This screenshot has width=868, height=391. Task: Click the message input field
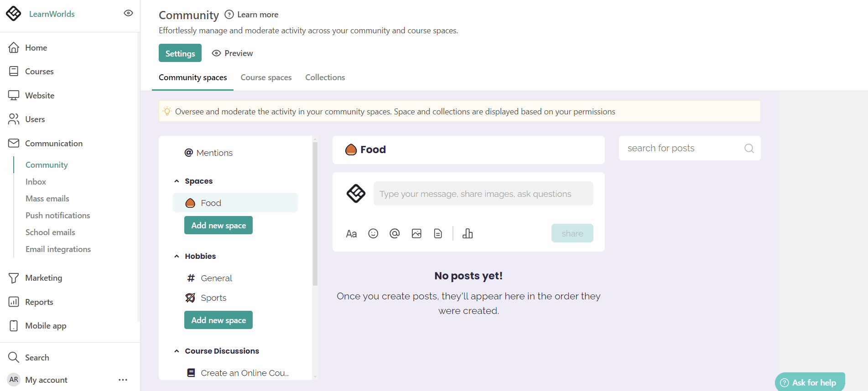[483, 193]
